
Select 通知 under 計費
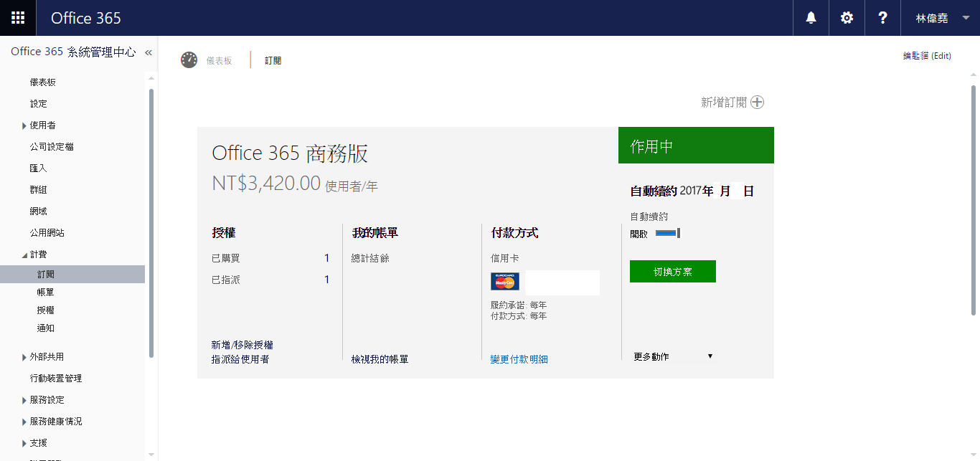(46, 328)
